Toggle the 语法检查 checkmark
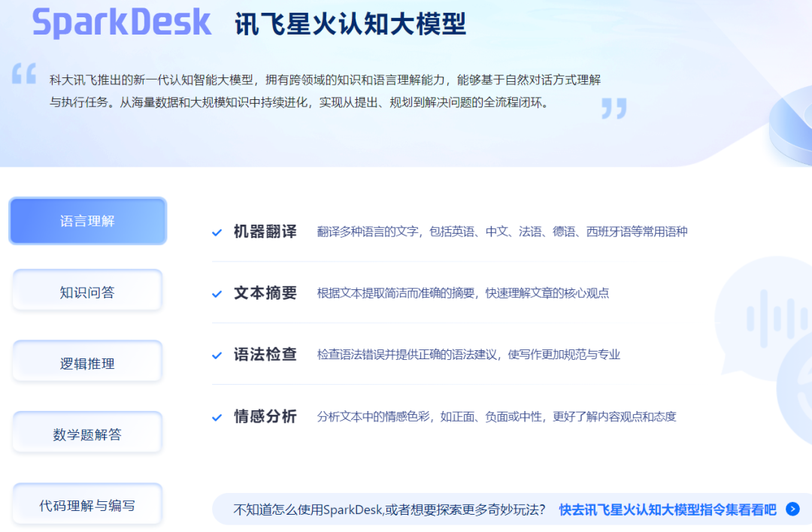Viewport: 812px width, 532px height. tap(218, 354)
